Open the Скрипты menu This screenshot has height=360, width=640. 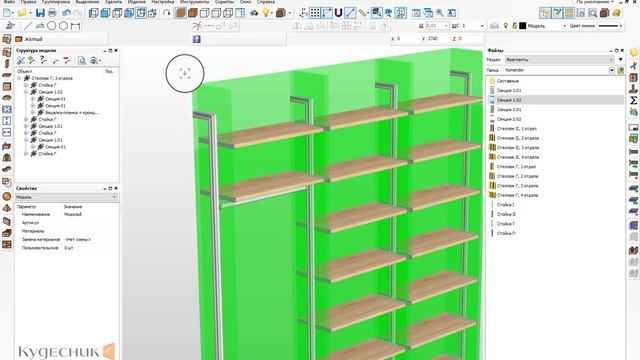tap(224, 2)
